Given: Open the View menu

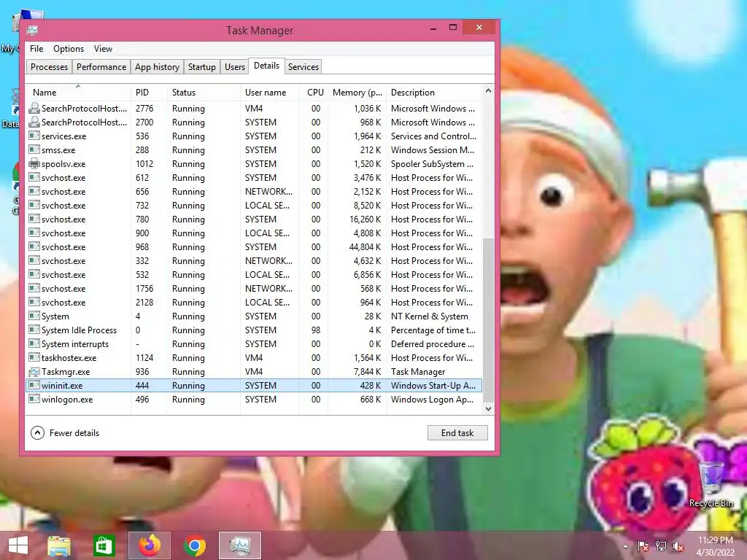Looking at the screenshot, I should (103, 49).
